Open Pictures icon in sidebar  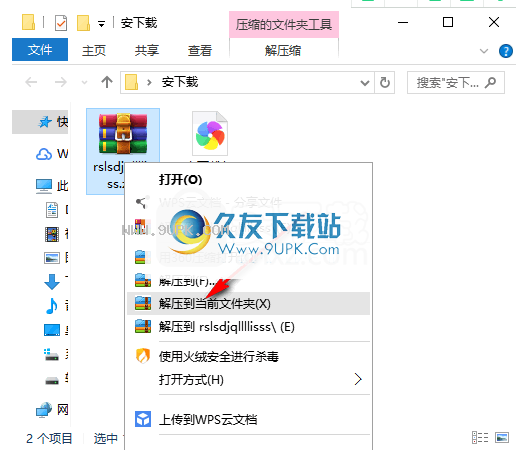coord(52,258)
